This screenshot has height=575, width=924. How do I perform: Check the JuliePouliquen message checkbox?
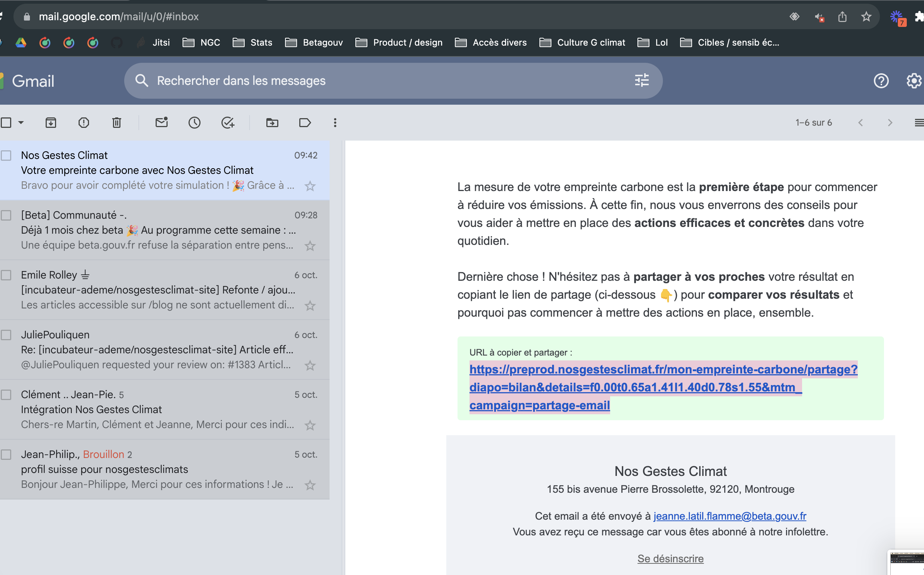click(x=6, y=335)
